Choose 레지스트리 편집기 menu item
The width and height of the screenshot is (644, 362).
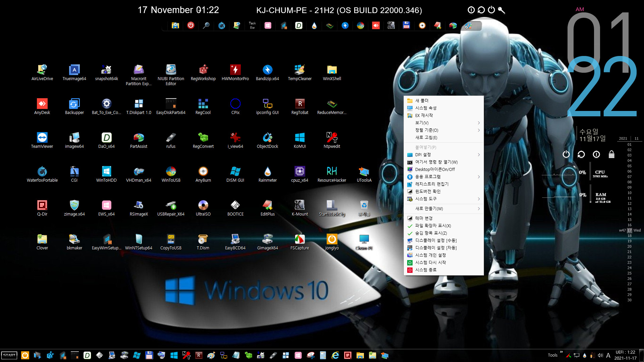[443, 184]
